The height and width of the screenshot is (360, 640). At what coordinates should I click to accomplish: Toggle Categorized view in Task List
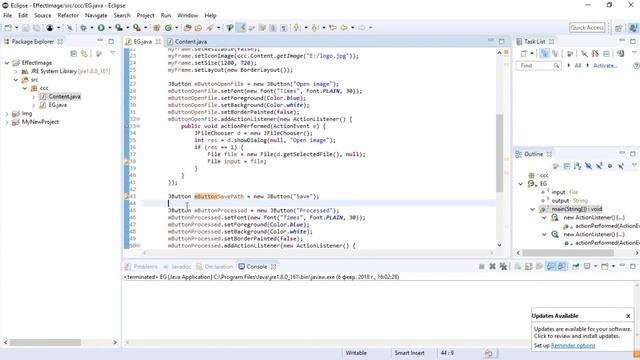(544, 53)
